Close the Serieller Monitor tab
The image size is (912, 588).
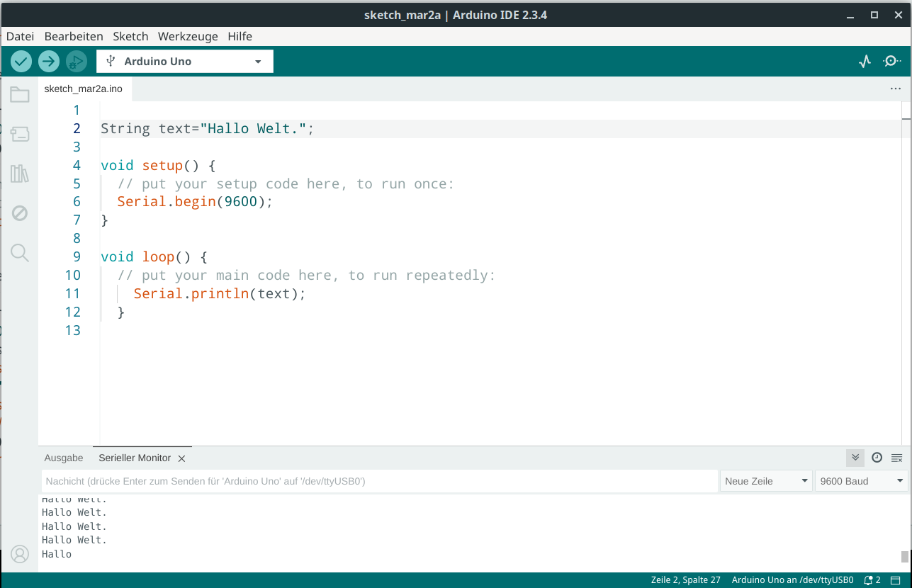pyautogui.click(x=181, y=458)
